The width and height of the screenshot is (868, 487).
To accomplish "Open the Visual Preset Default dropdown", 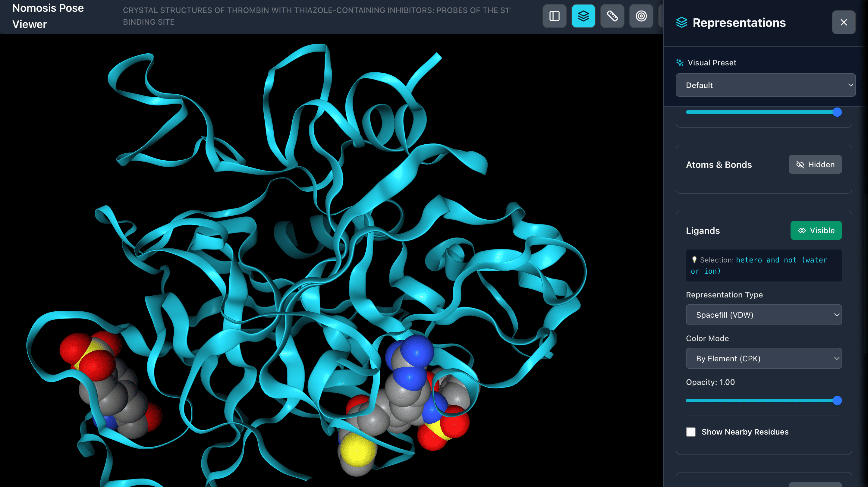I will click(x=765, y=85).
